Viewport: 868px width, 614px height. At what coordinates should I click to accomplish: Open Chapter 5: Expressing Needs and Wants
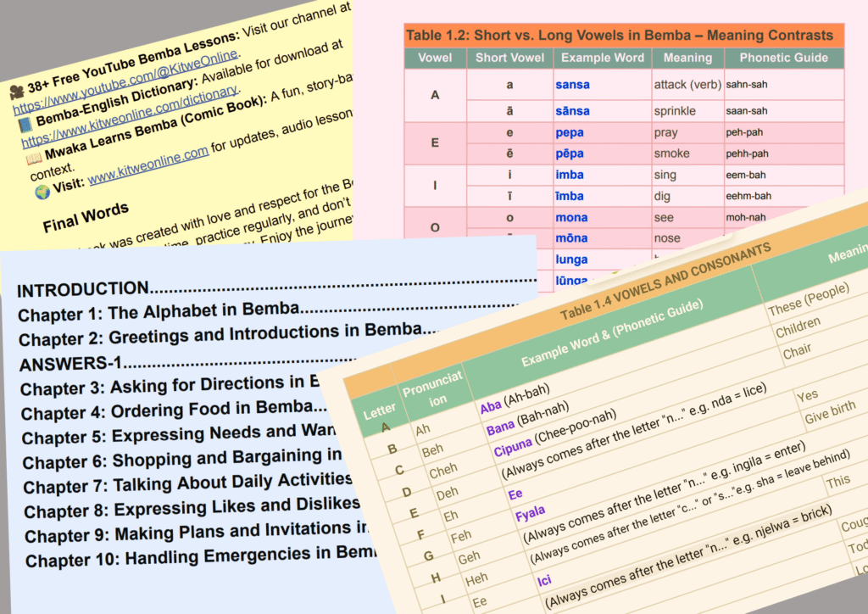[x=178, y=434]
